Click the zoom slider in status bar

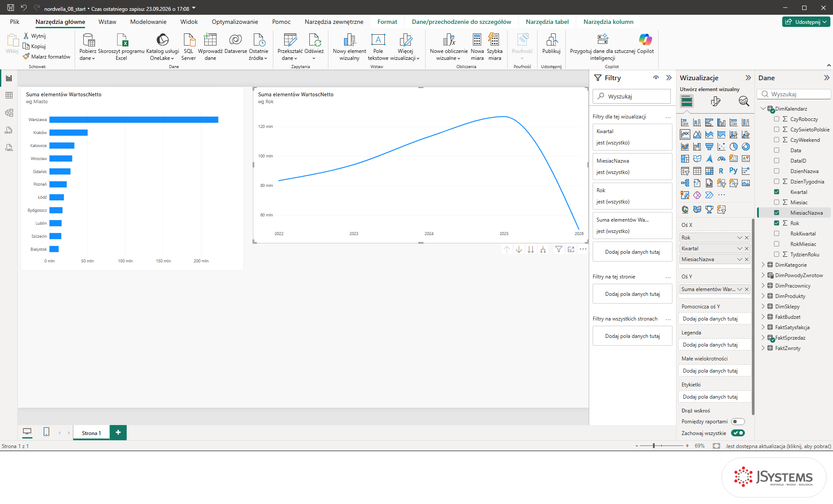[662, 446]
